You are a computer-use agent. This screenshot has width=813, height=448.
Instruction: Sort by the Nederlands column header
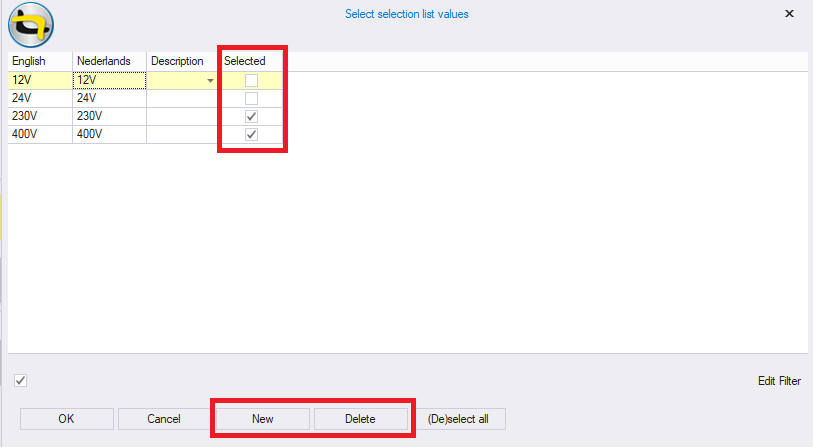pos(109,61)
